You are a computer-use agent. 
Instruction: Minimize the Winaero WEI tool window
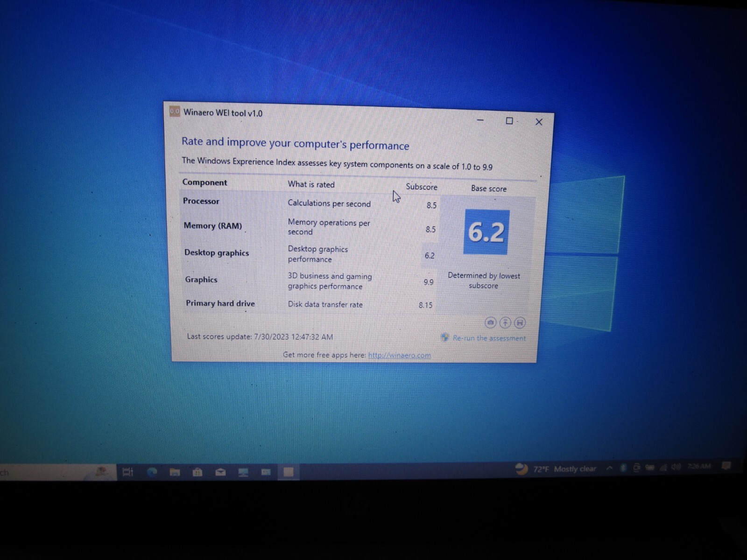(480, 120)
